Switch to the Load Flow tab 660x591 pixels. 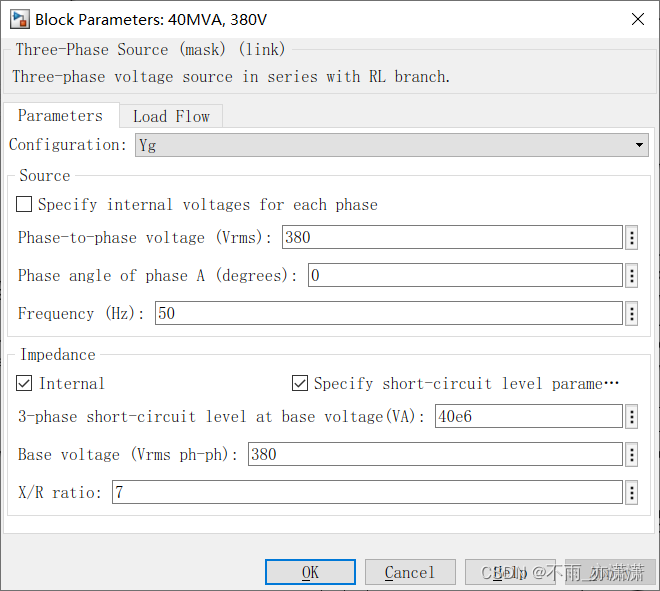point(171,116)
